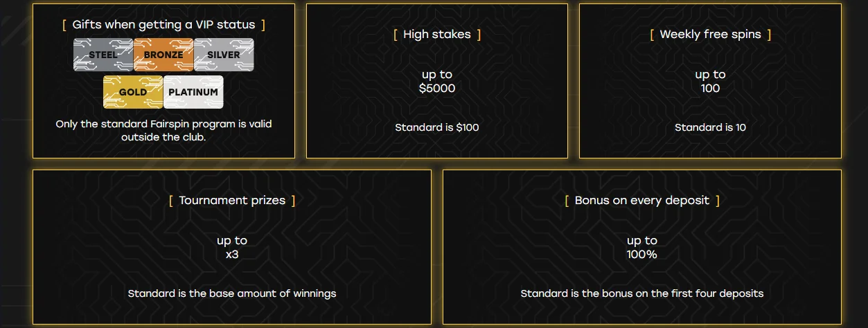Click the up to $5000 stake value

(437, 82)
